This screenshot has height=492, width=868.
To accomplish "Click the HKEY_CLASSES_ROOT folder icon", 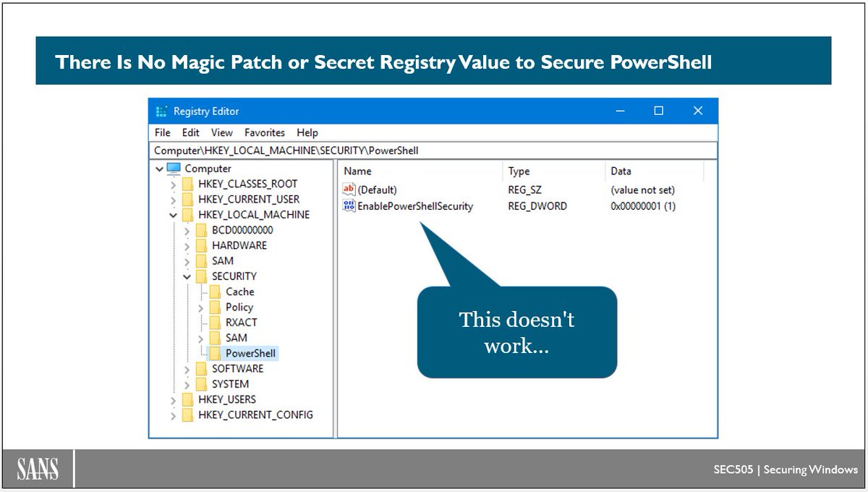I will (188, 184).
